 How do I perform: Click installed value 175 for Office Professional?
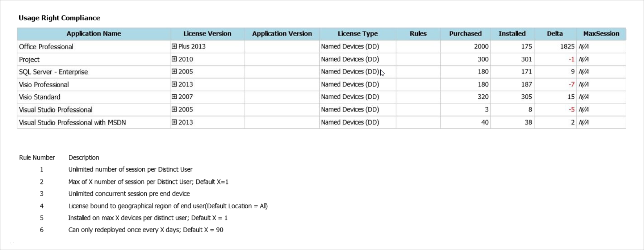coord(526,46)
